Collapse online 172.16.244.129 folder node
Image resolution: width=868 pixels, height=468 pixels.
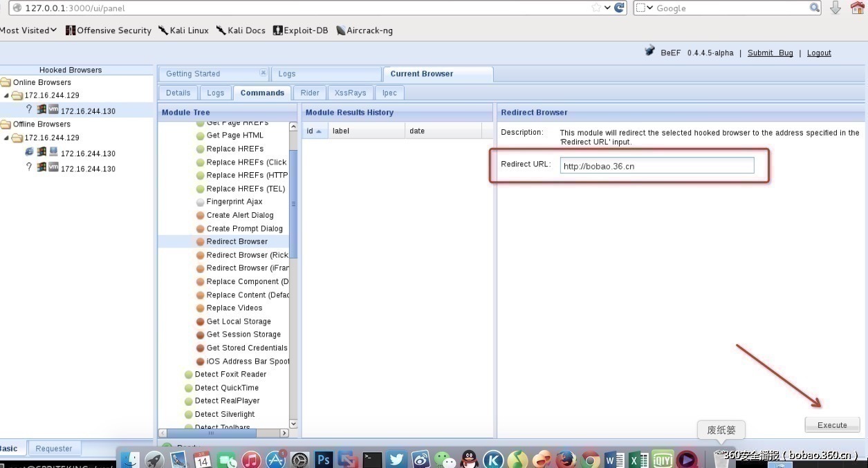[x=7, y=95]
